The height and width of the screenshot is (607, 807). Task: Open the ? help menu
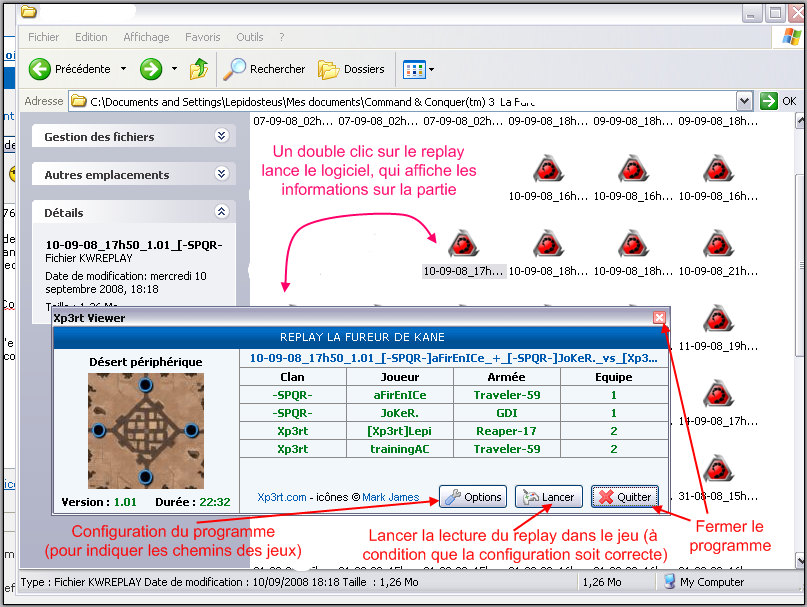(282, 37)
